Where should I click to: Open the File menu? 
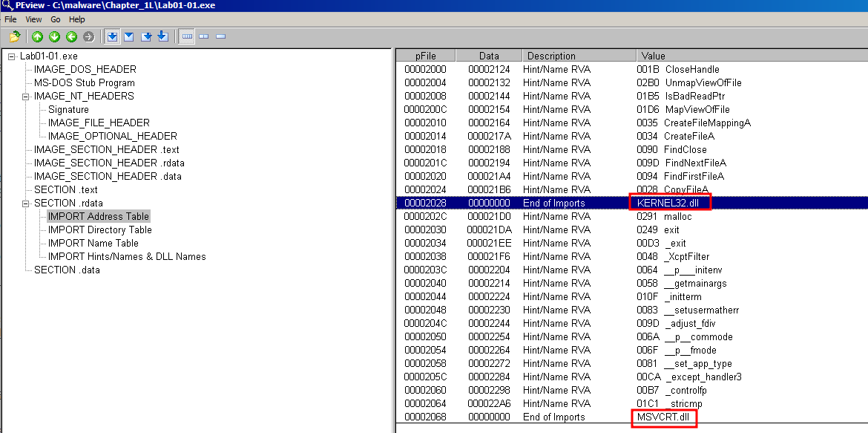tap(10, 19)
